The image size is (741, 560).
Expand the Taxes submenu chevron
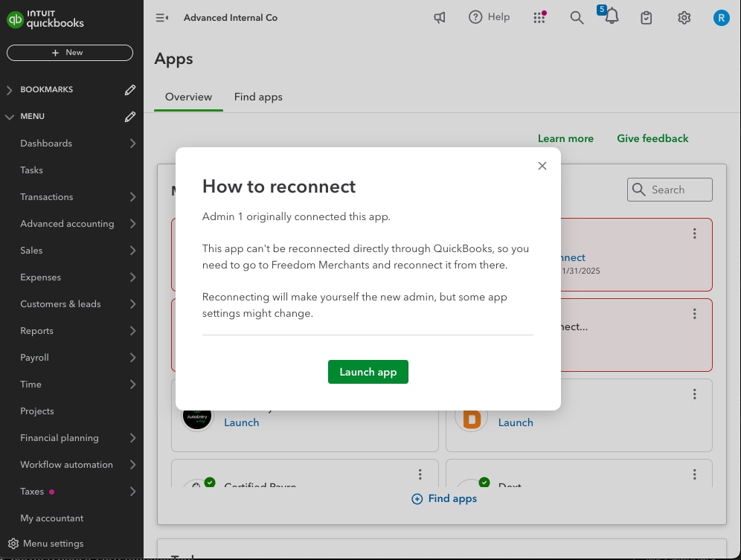pyautogui.click(x=132, y=492)
